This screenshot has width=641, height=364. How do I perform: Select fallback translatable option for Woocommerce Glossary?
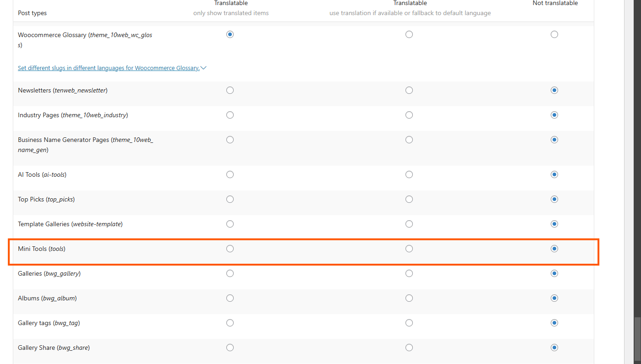click(x=409, y=34)
